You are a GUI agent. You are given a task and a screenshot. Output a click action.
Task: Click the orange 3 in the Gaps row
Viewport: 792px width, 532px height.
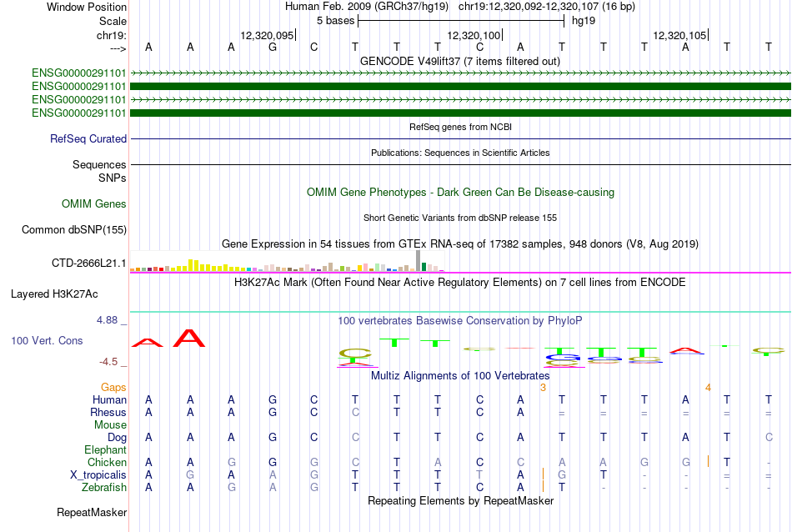(x=543, y=388)
